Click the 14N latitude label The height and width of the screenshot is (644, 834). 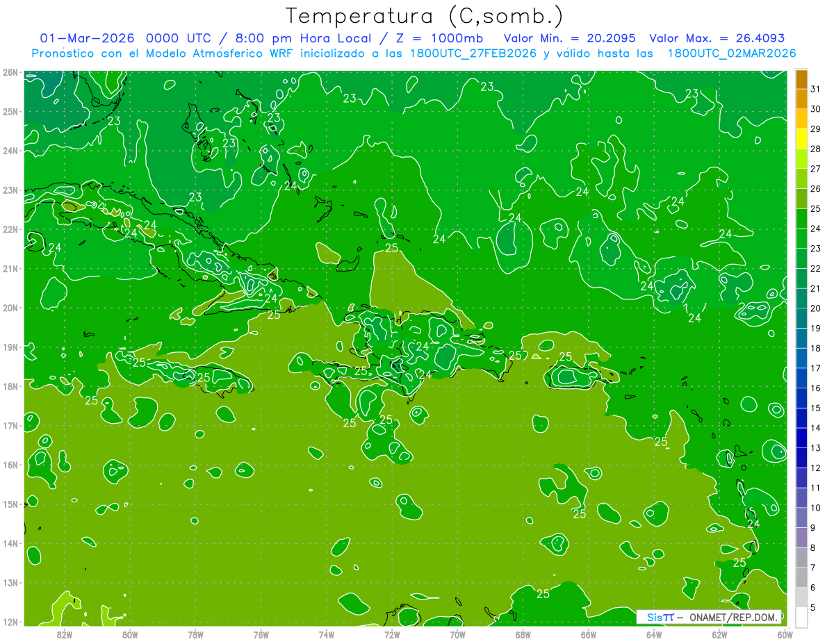tap(10, 543)
